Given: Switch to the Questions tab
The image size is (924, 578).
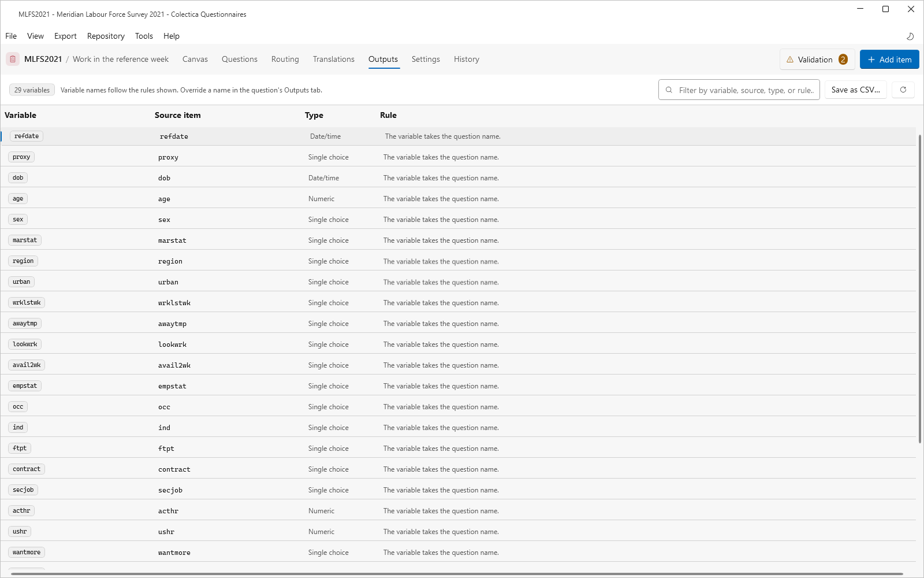Looking at the screenshot, I should pos(240,59).
